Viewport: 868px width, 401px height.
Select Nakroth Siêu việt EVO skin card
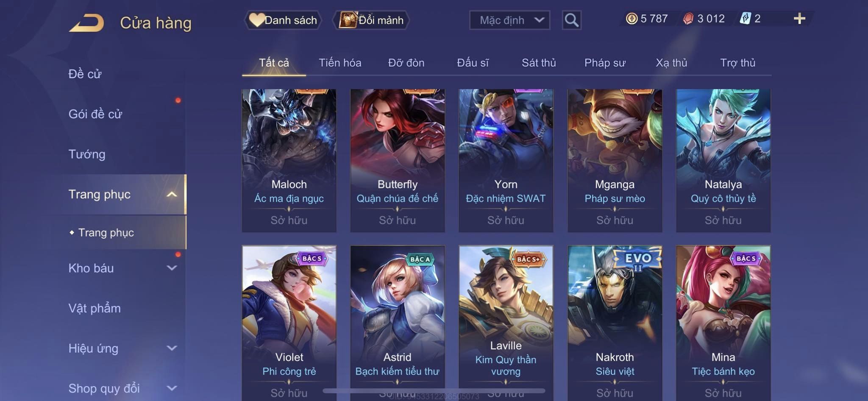(615, 323)
